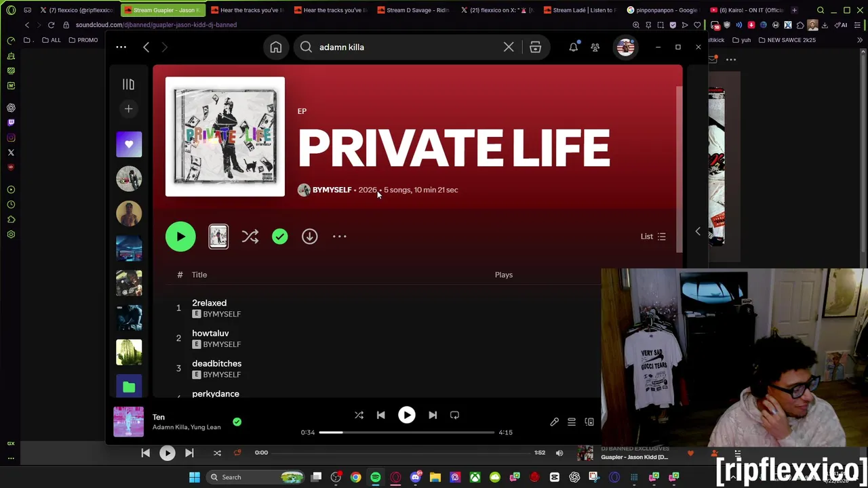This screenshot has height=488, width=868.
Task: Open the green folder in the library sidebar
Action: (x=129, y=386)
